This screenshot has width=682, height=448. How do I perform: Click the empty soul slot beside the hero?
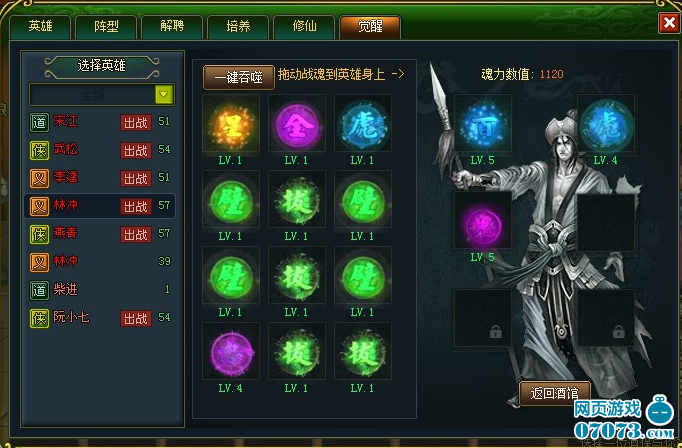pos(605,222)
